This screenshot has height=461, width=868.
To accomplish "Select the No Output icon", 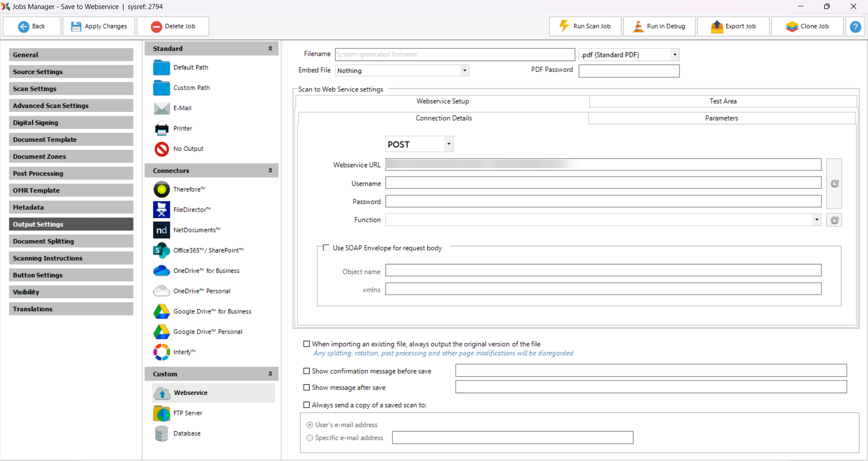I will [161, 149].
